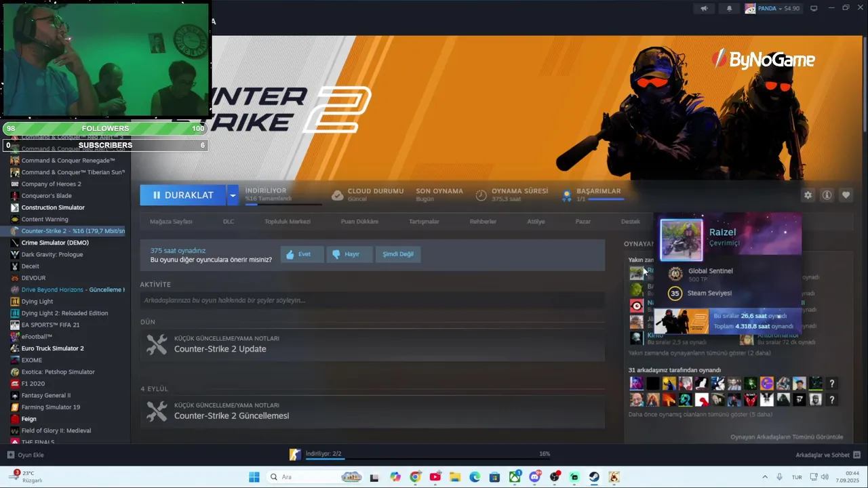Choose Hayır to not recommend

349,254
